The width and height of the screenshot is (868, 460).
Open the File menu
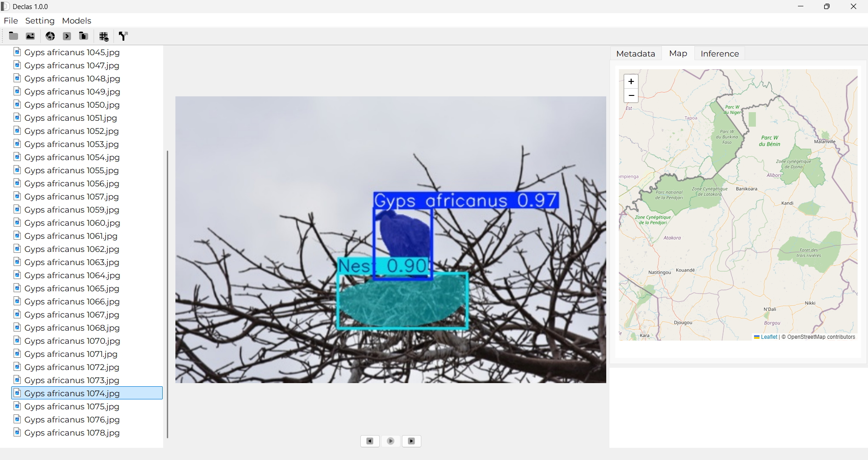pos(11,21)
